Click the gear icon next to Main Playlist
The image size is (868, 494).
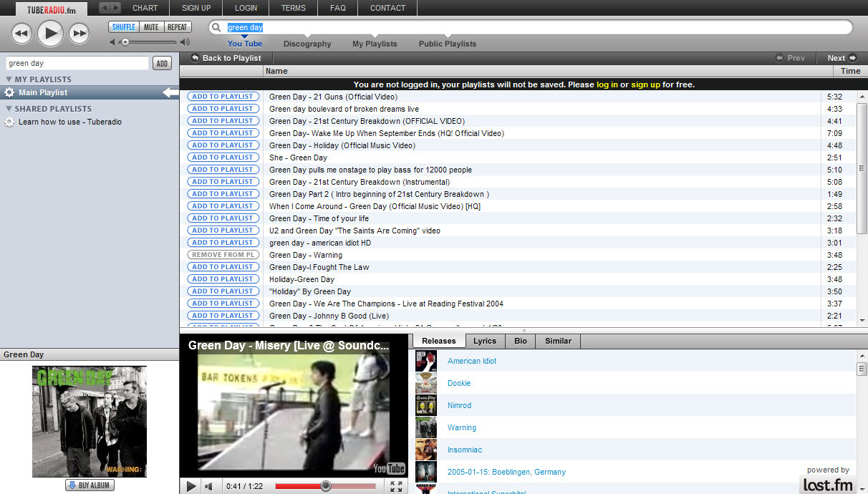pos(9,92)
